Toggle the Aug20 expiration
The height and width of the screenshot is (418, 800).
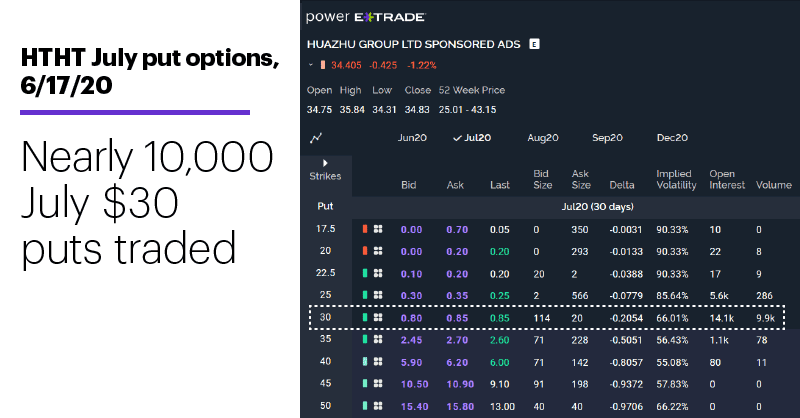pyautogui.click(x=543, y=138)
